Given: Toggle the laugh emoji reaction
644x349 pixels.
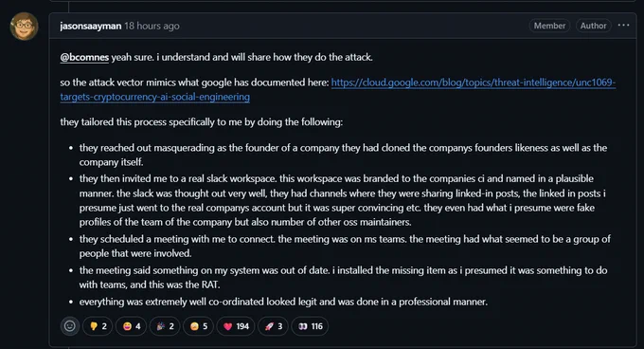Looking at the screenshot, I should coord(132,326).
